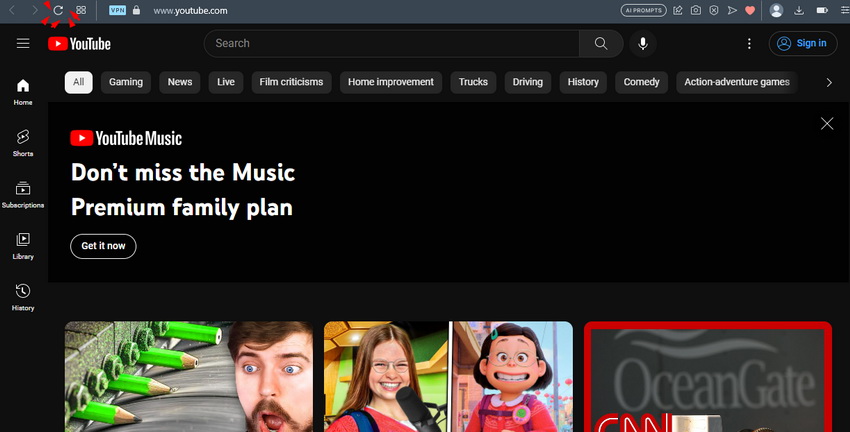The width and height of the screenshot is (850, 432).
Task: Open the girl and cartoon character thumbnail
Action: 448,377
